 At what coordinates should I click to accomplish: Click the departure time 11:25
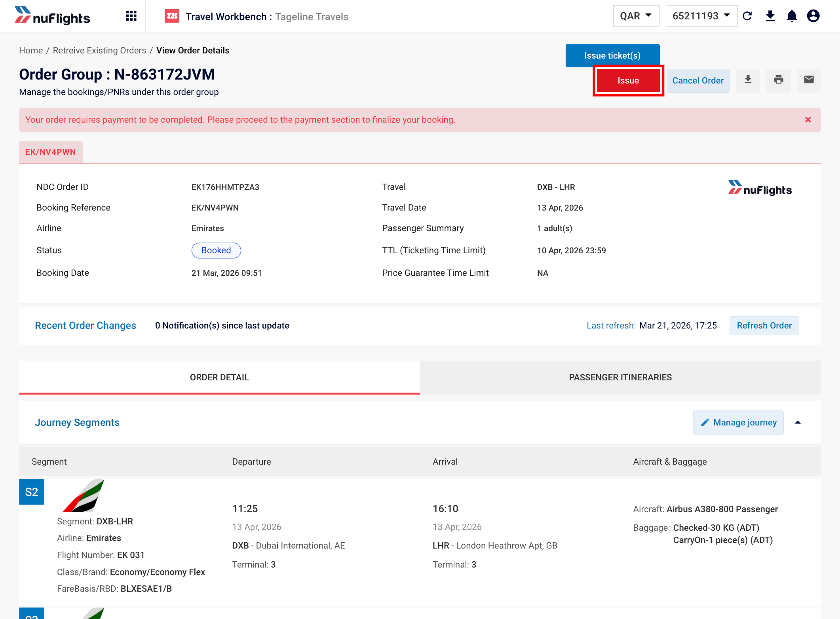[245, 509]
